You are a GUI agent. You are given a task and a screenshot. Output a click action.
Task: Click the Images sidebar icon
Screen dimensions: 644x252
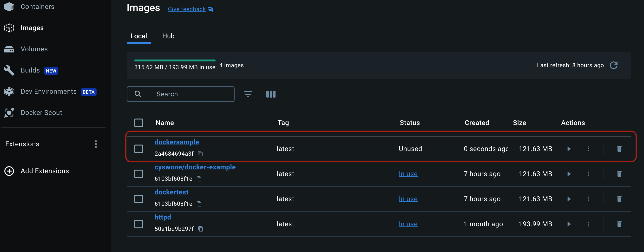tap(9, 28)
